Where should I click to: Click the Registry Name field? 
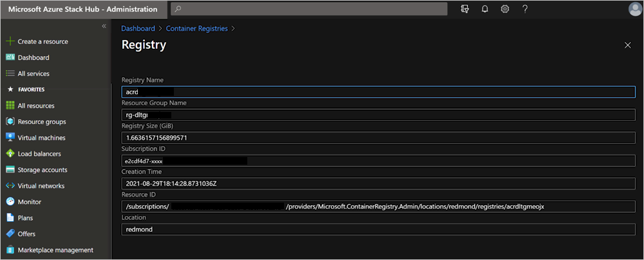click(378, 91)
